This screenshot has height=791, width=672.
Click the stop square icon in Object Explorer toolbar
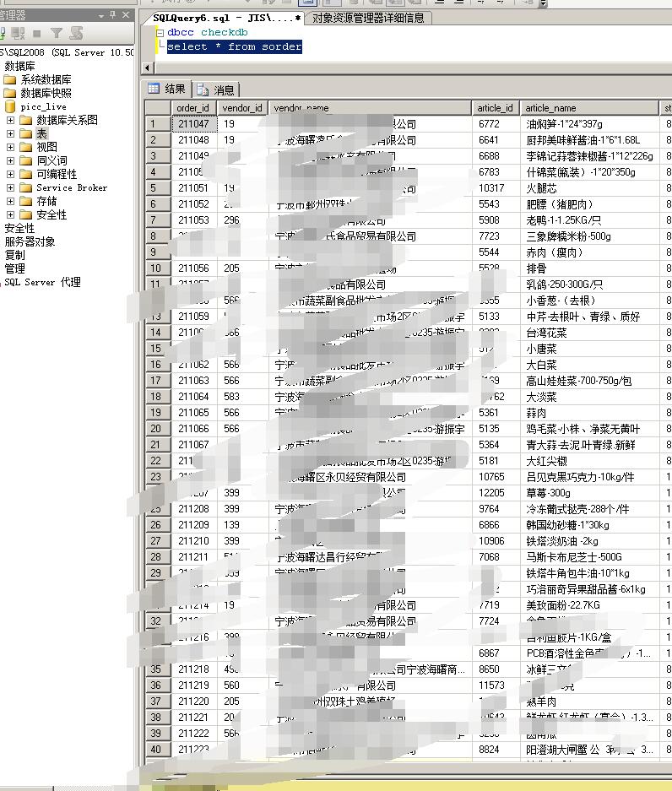[37, 34]
